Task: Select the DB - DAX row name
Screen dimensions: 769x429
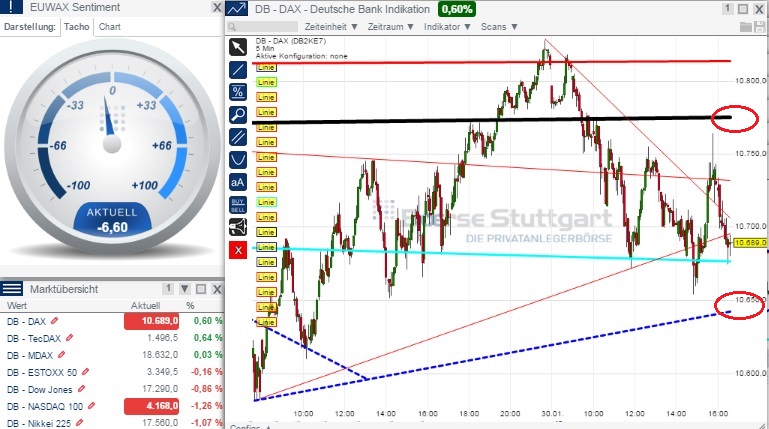Action: click(26, 322)
